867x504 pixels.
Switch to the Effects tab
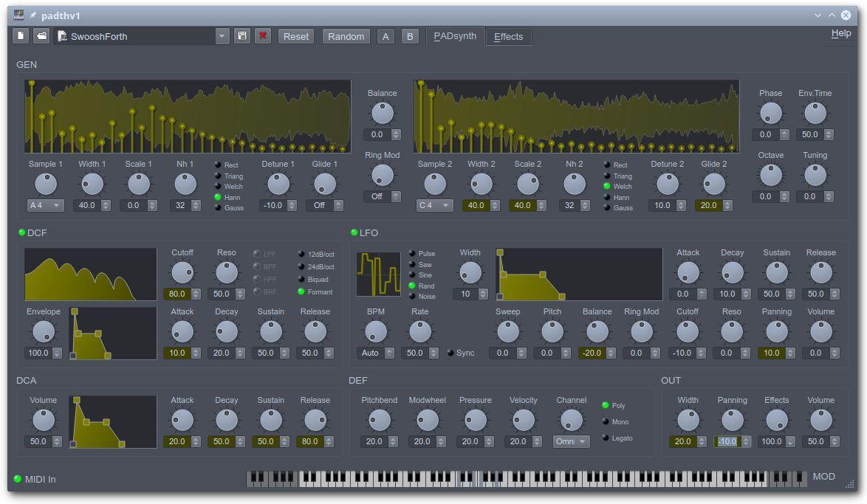point(508,36)
